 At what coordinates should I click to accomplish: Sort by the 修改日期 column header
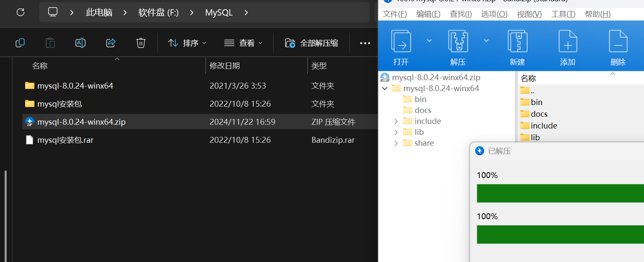(x=225, y=66)
